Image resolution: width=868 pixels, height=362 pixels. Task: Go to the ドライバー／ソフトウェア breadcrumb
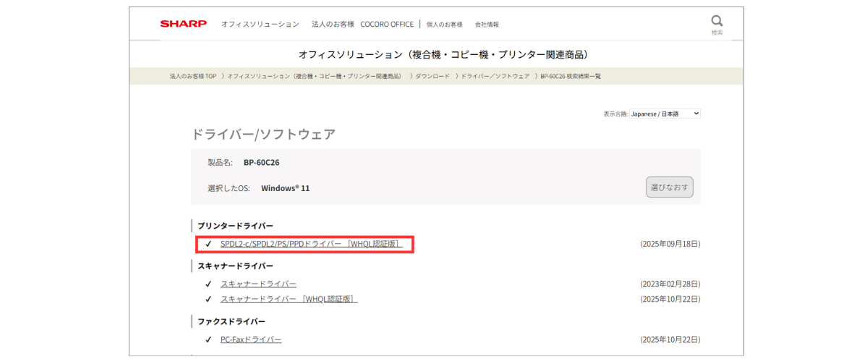(495, 76)
